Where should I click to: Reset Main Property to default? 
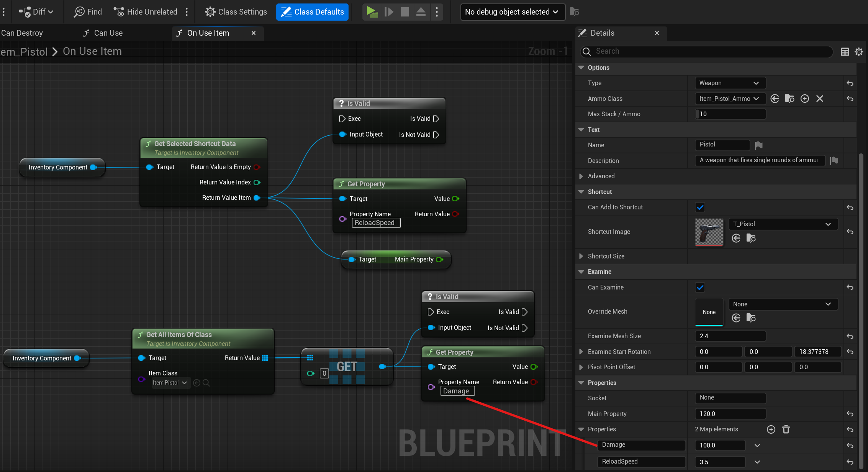point(850,414)
